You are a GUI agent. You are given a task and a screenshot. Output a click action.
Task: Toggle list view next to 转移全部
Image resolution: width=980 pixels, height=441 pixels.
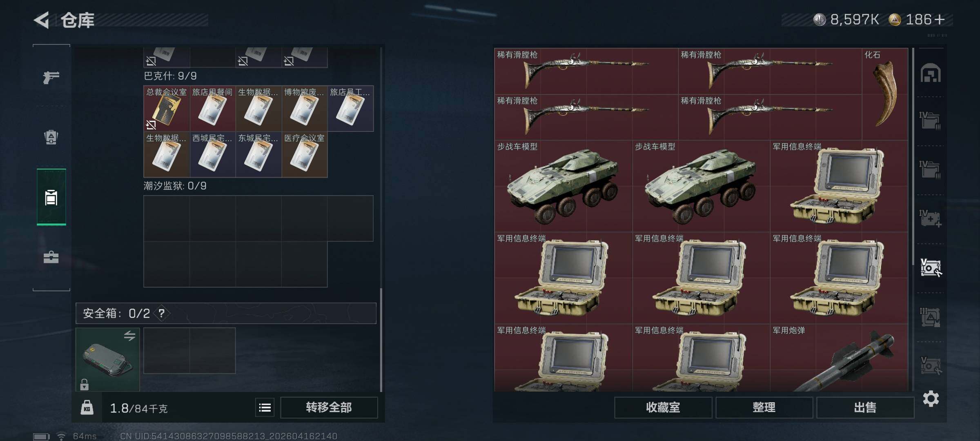(265, 408)
